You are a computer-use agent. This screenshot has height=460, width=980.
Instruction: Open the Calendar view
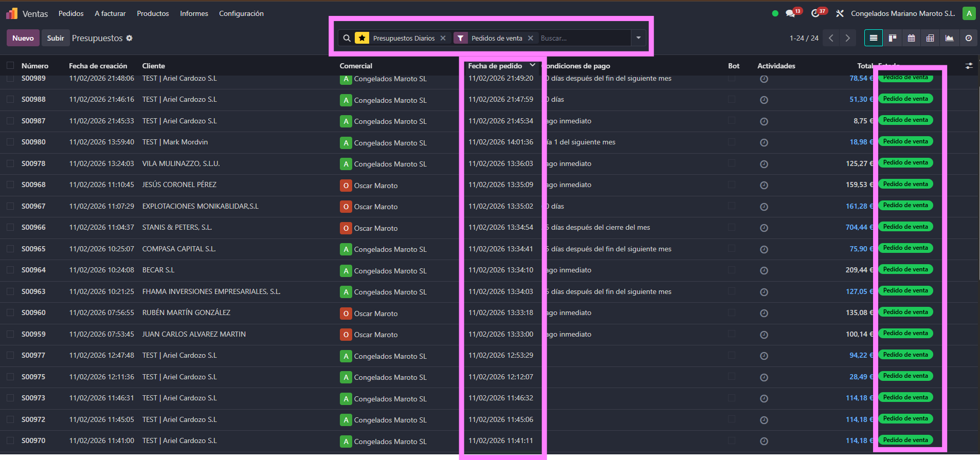[911, 38]
